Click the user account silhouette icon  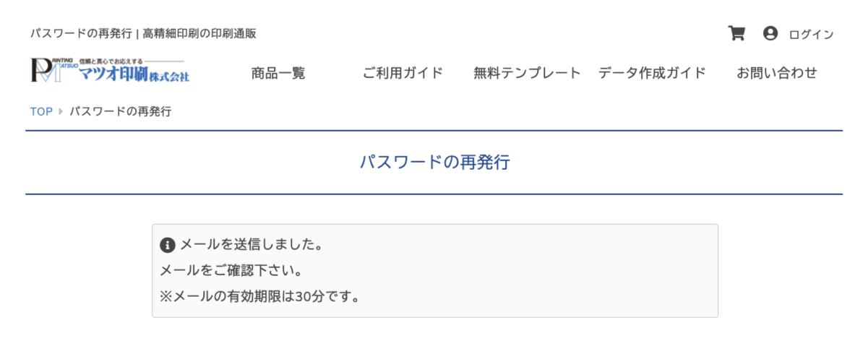[x=770, y=33]
